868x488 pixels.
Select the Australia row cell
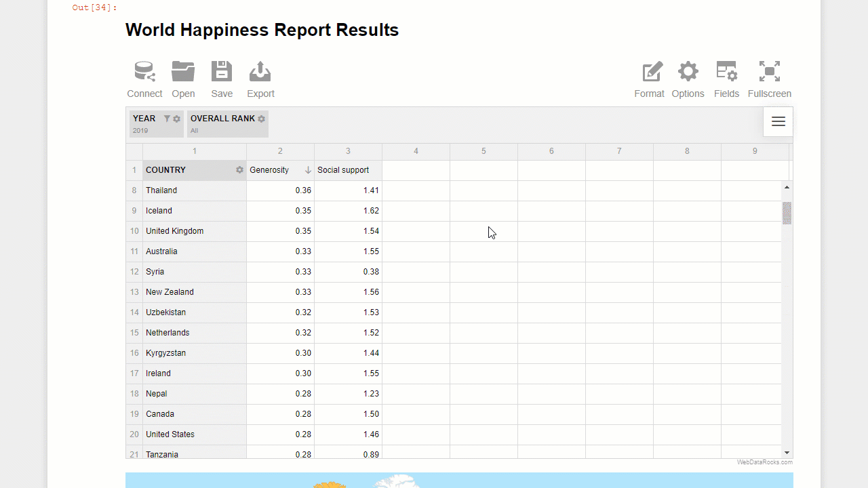pos(195,251)
